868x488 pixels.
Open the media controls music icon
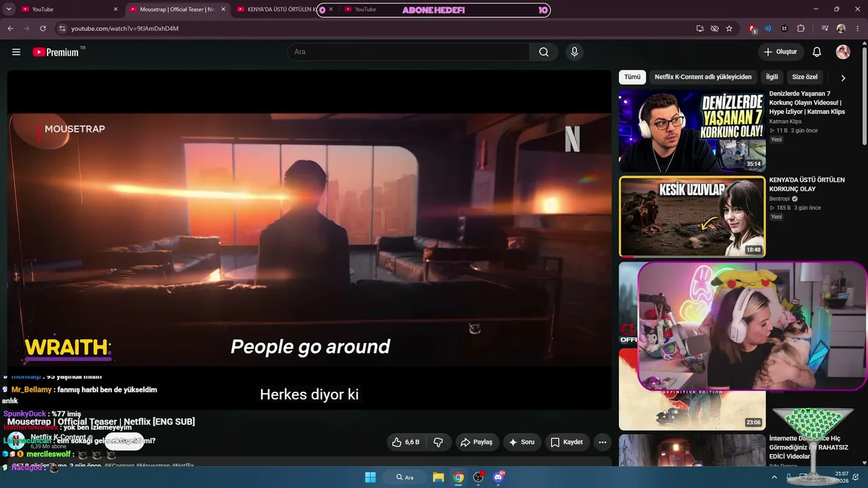825,28
